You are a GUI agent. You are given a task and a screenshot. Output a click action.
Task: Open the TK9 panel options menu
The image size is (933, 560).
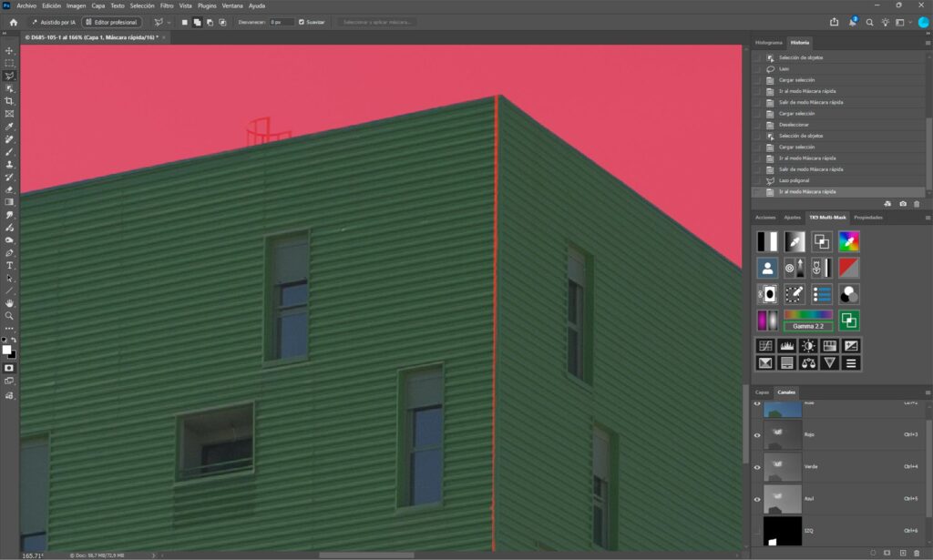click(x=927, y=218)
